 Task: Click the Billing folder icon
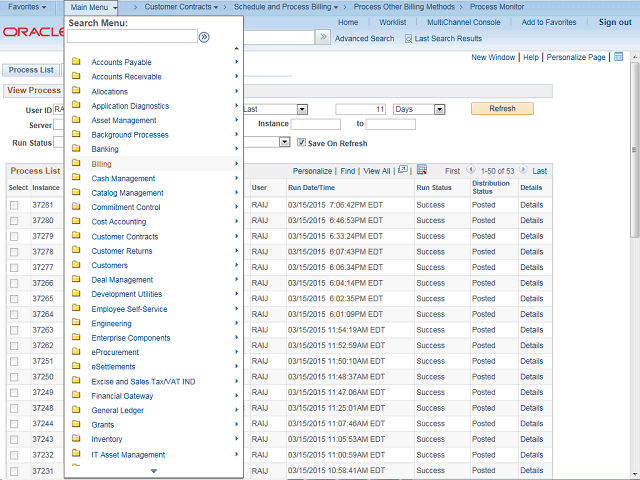[x=77, y=163]
